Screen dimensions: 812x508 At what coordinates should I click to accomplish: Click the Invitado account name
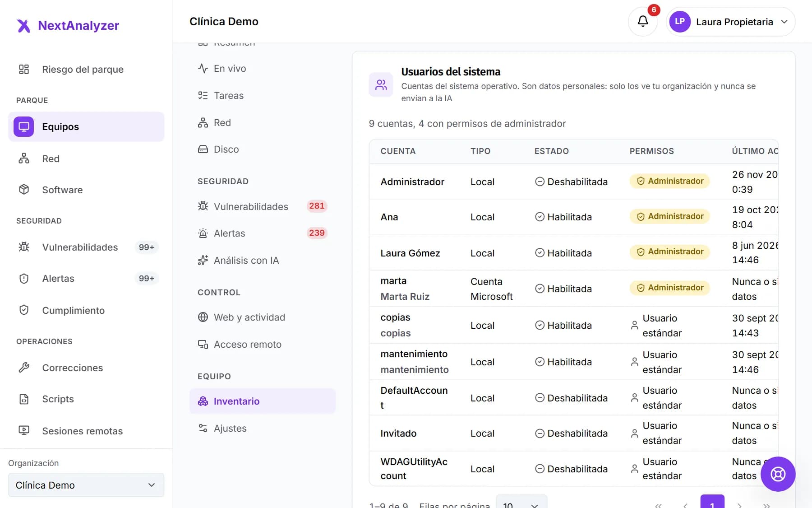398,433
